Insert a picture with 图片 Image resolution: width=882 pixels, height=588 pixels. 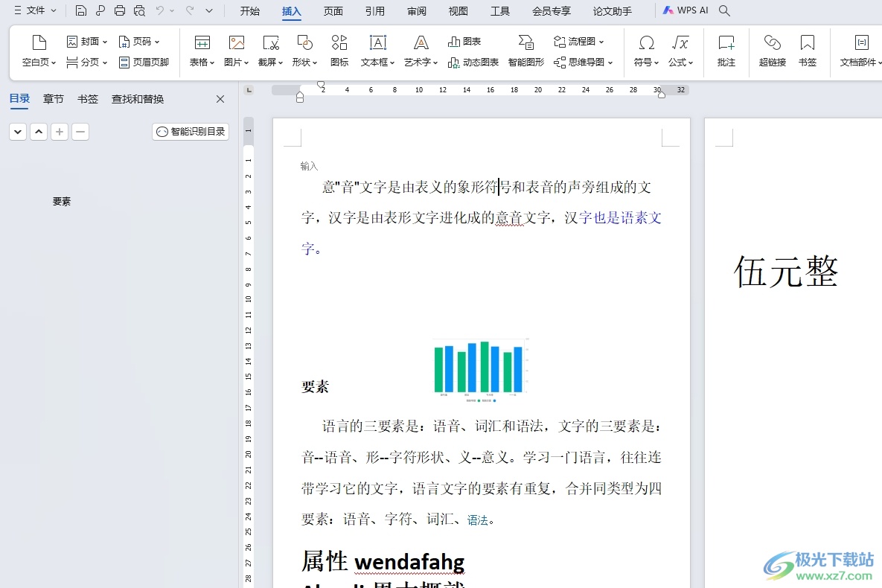coord(236,51)
